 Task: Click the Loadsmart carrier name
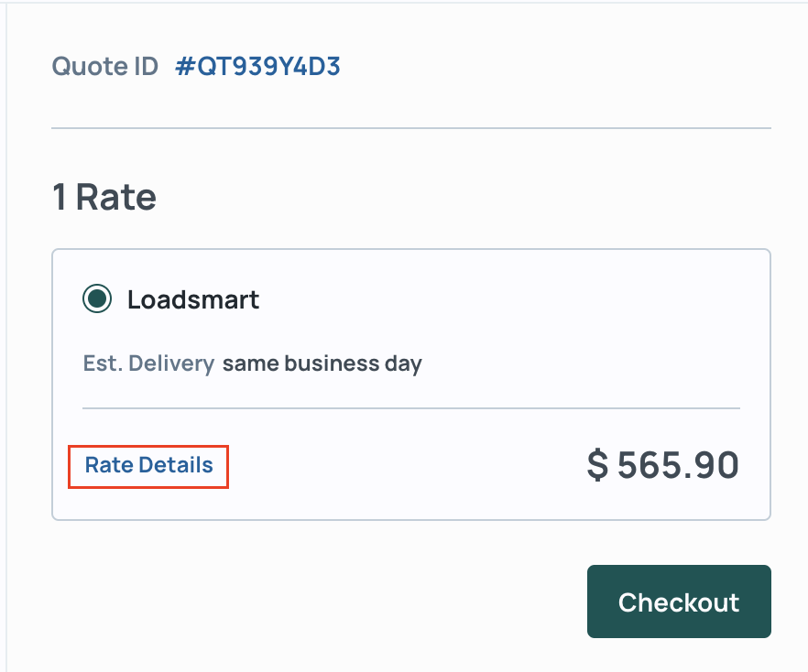(x=193, y=299)
